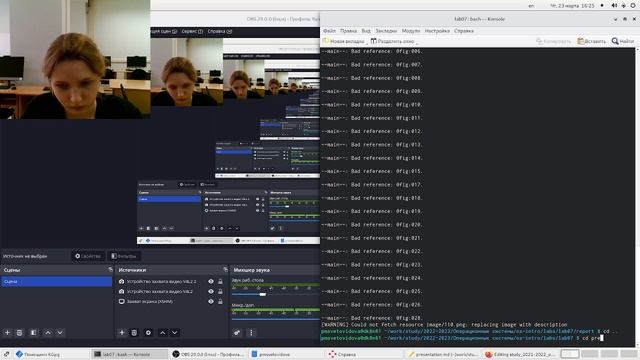Click Konsole Find magnifier toolbar item
This screenshot has height=360, width=640.
click(623, 41)
